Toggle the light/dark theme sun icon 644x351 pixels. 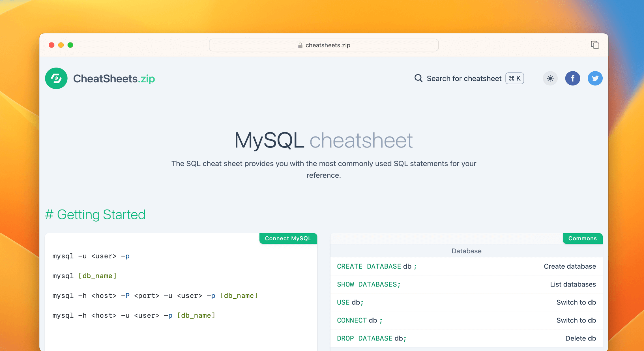550,78
